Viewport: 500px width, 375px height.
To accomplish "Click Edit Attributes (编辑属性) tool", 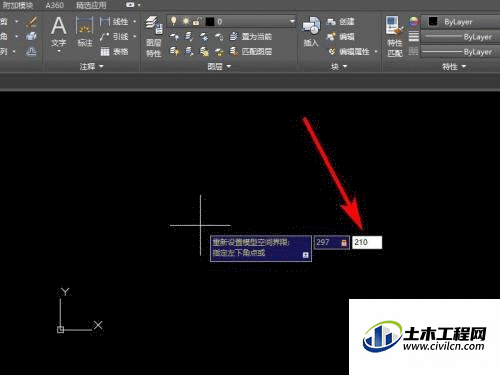I will (x=349, y=52).
